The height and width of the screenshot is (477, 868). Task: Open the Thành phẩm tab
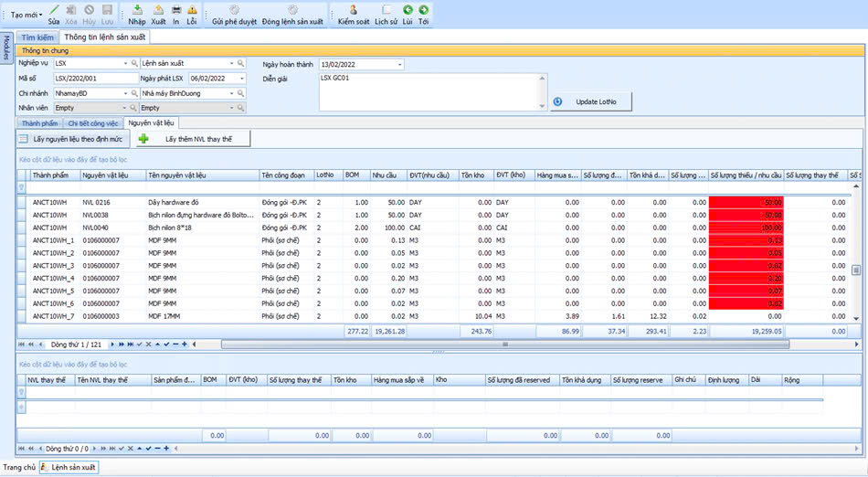tap(39, 123)
